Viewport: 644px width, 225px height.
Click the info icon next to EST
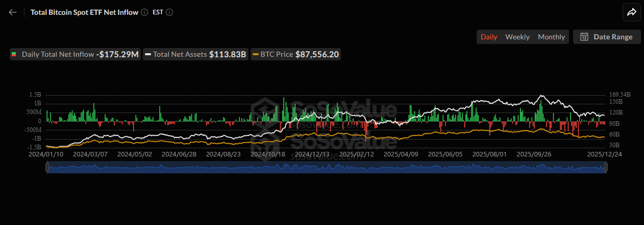[x=169, y=12]
